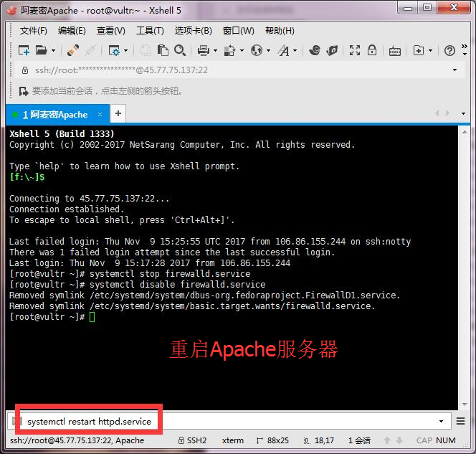Open the 窗口(W) menu

coord(238,31)
